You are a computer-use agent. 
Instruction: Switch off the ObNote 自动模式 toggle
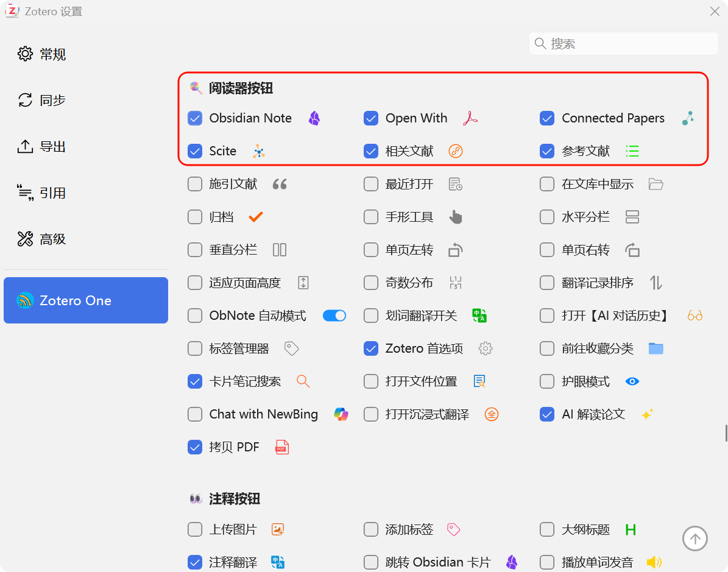point(334,316)
